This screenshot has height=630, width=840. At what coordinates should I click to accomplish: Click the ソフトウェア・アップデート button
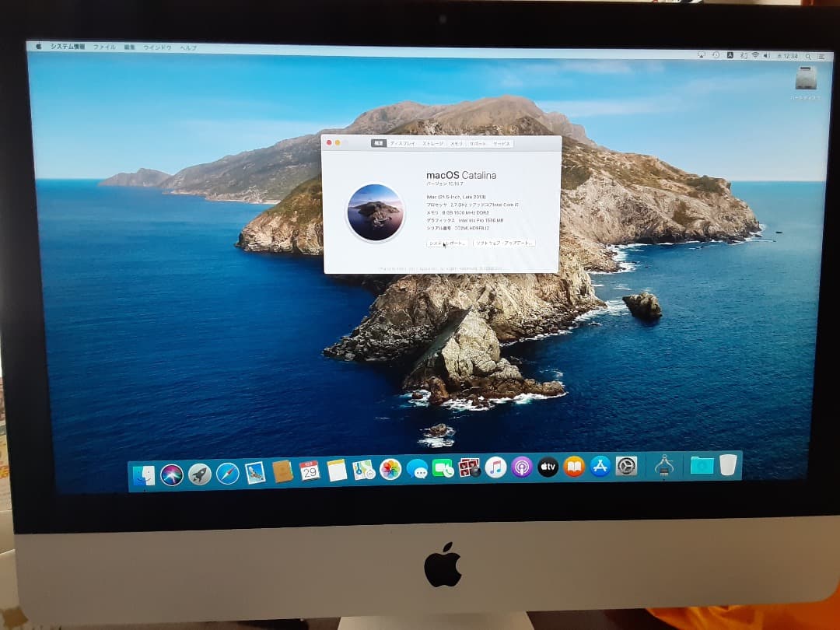pyautogui.click(x=503, y=243)
